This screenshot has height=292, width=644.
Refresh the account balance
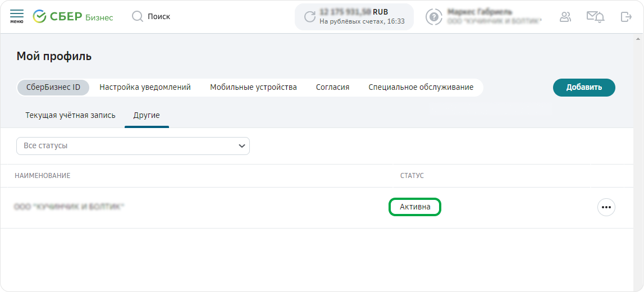(309, 17)
